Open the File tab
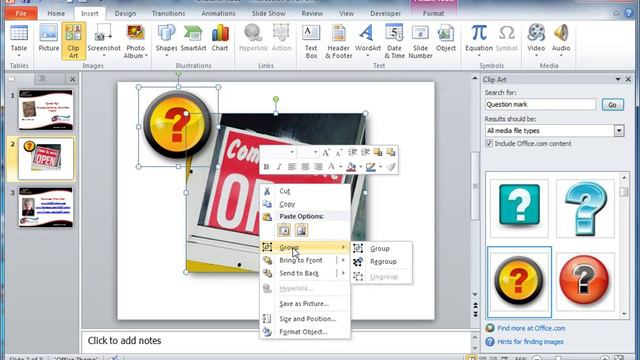This screenshot has width=640, height=360. coord(21,13)
